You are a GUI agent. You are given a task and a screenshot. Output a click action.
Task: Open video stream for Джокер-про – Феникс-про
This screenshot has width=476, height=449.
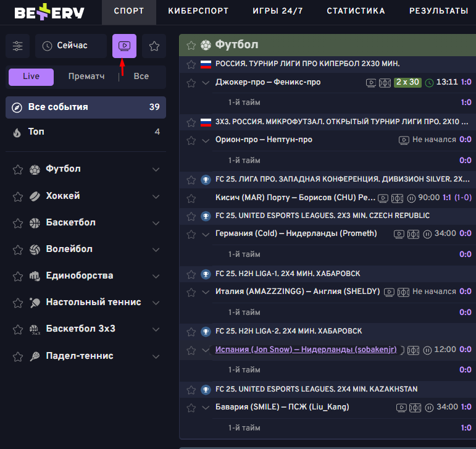coord(370,83)
